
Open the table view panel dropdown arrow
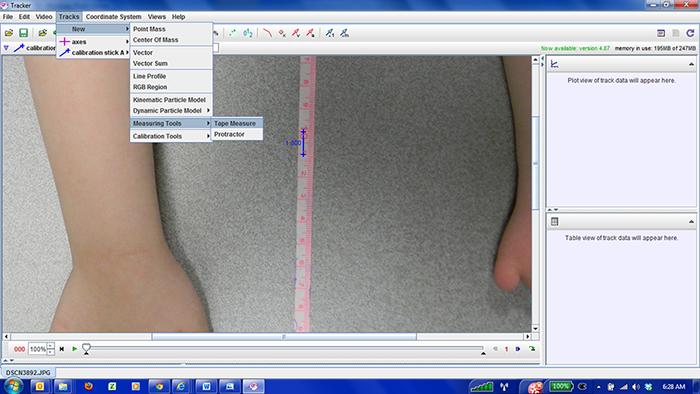(691, 222)
